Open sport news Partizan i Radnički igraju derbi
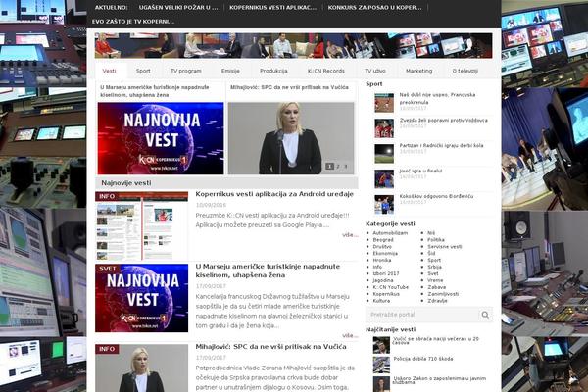 [x=441, y=146]
